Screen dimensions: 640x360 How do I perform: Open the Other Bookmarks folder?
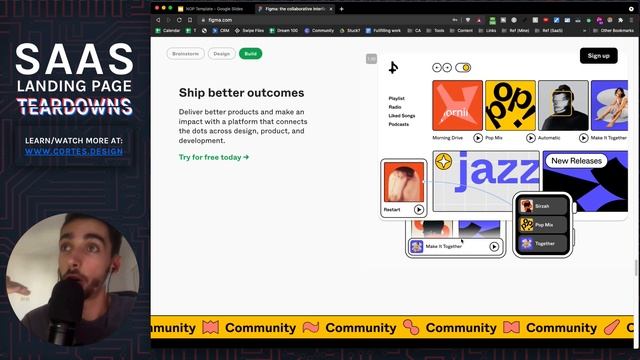point(613,31)
